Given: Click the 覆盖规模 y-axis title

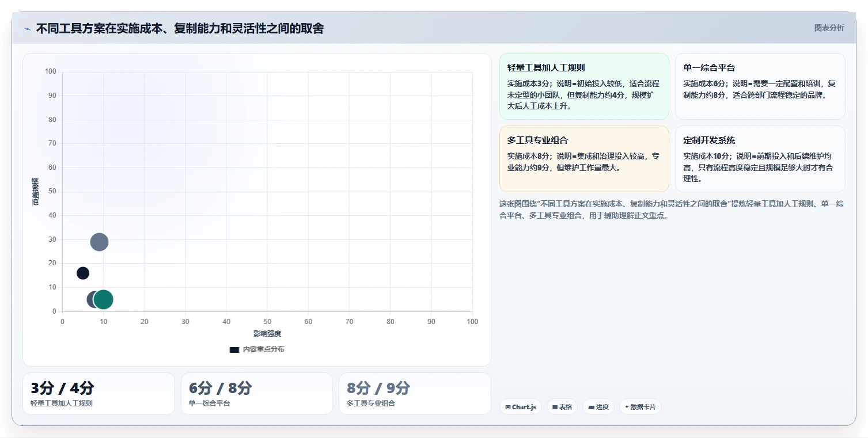Looking at the screenshot, I should (x=36, y=192).
